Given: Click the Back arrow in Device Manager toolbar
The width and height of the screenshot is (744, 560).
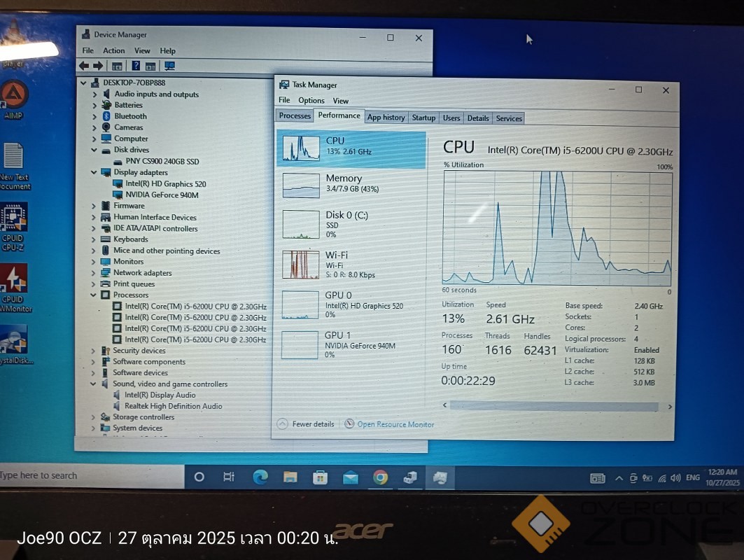Looking at the screenshot, I should (84, 66).
